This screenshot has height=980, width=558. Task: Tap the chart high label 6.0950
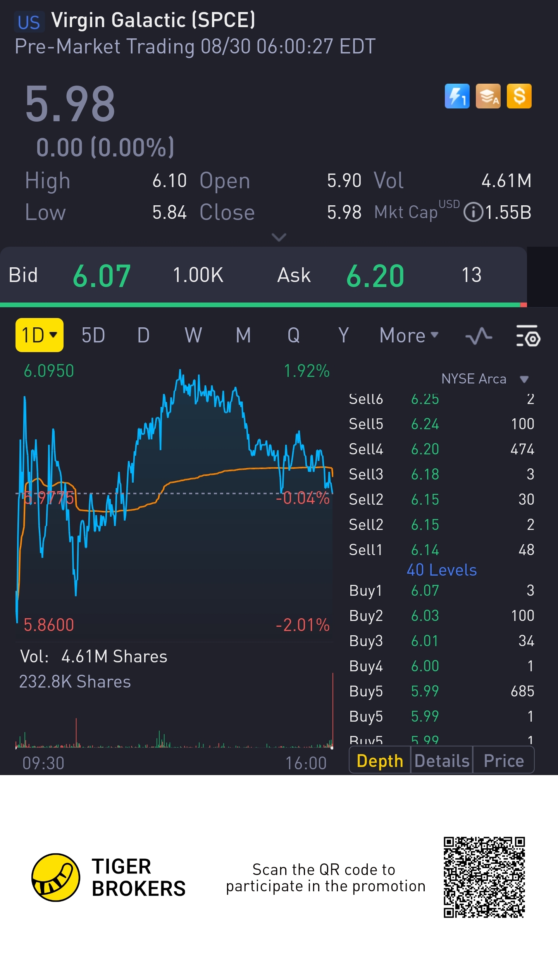(49, 371)
